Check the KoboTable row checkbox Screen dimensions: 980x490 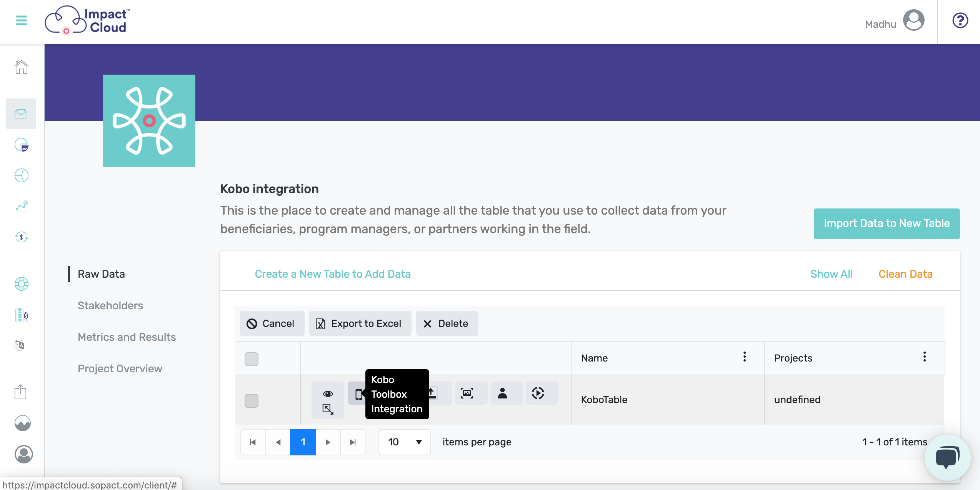[x=252, y=400]
